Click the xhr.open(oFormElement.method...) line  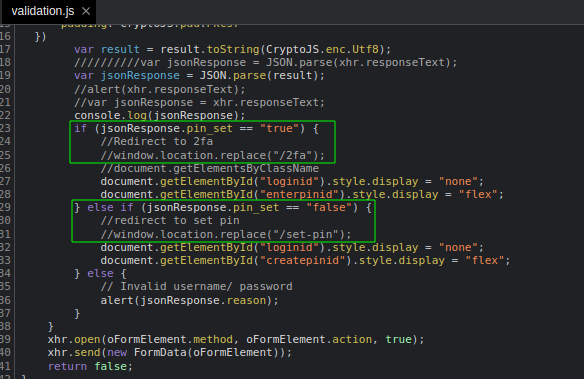tap(236, 339)
